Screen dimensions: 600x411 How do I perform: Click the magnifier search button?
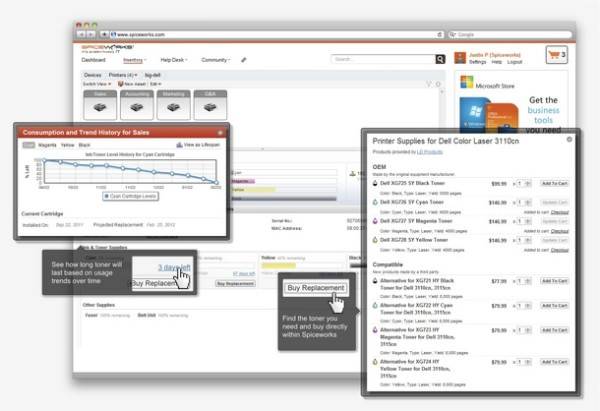[440, 59]
